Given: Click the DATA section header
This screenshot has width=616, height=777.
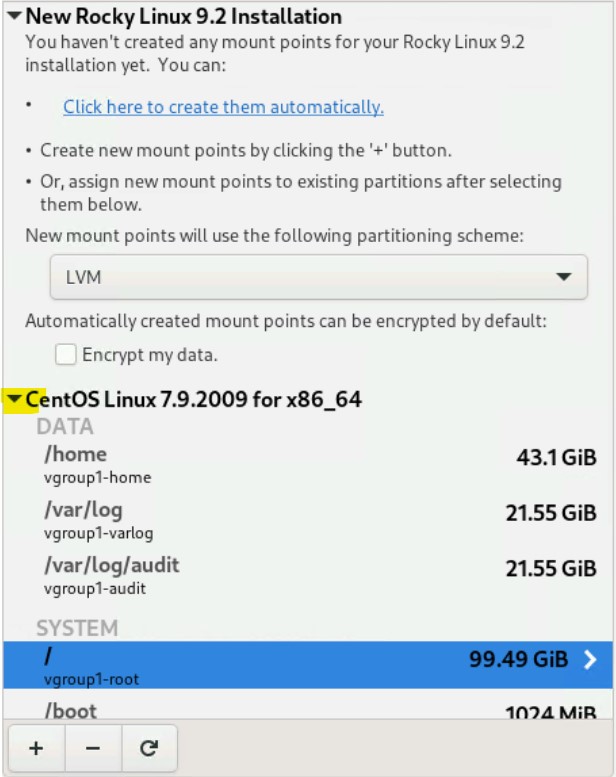Looking at the screenshot, I should tap(65, 427).
